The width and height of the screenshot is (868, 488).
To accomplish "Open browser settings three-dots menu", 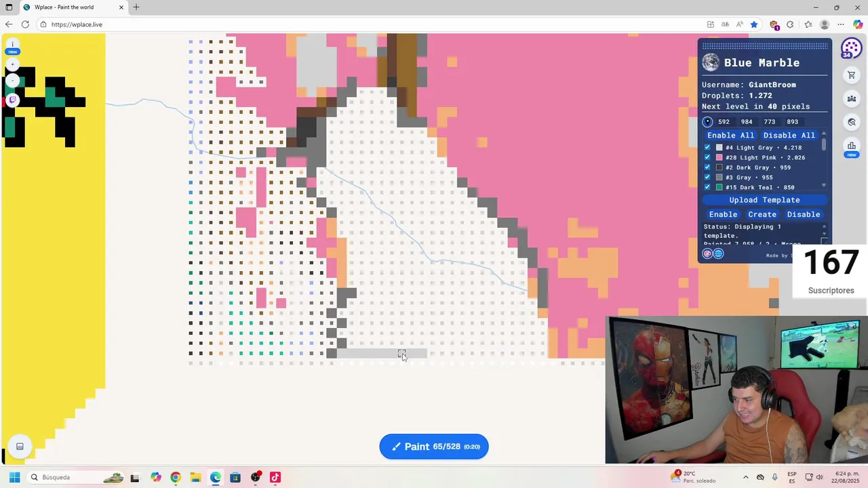I will pyautogui.click(x=841, y=24).
